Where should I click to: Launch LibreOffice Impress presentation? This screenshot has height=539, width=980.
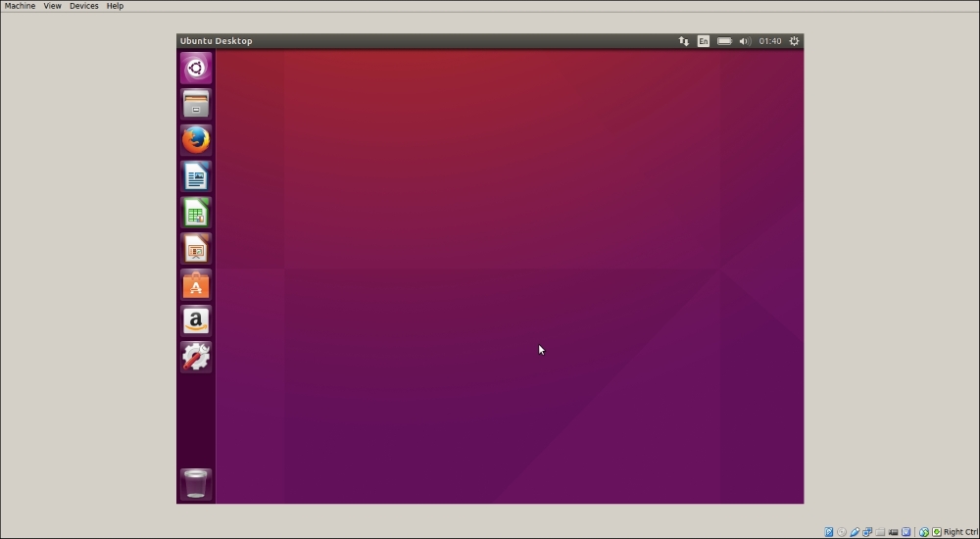coord(196,249)
